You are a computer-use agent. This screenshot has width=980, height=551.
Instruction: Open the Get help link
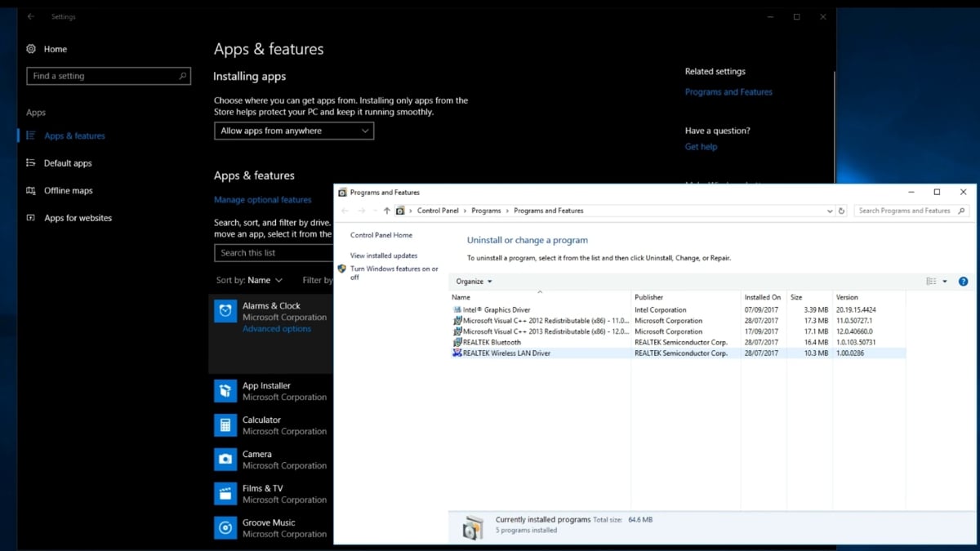[701, 147]
